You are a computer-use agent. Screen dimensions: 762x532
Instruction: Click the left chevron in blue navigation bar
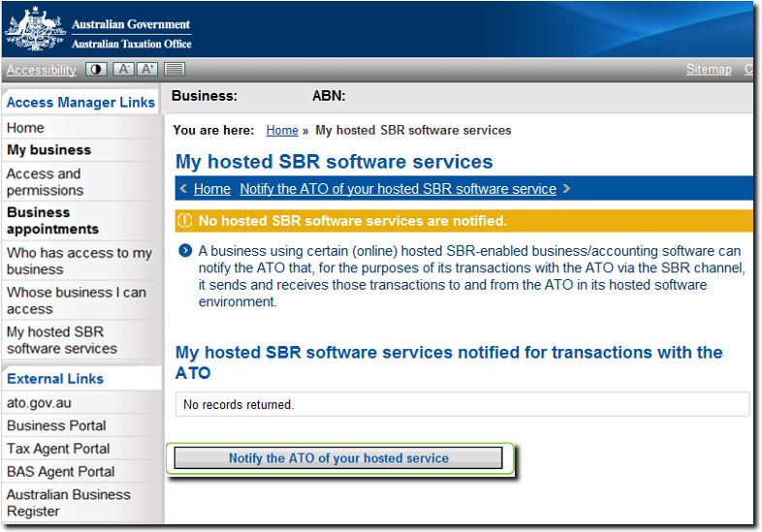[182, 189]
